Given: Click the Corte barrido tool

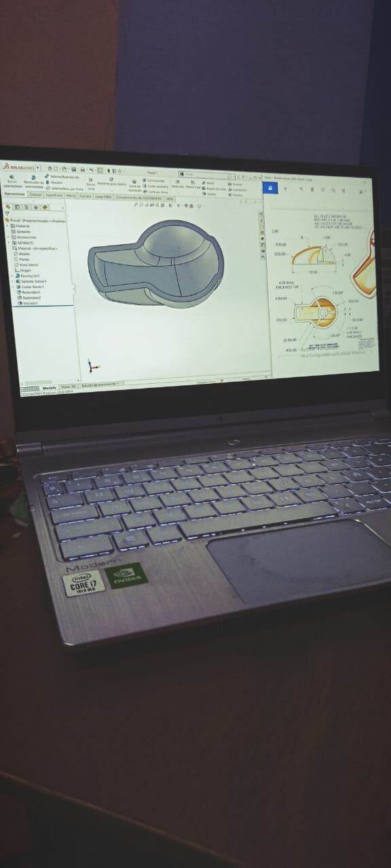Looking at the screenshot, I should 153,180.
